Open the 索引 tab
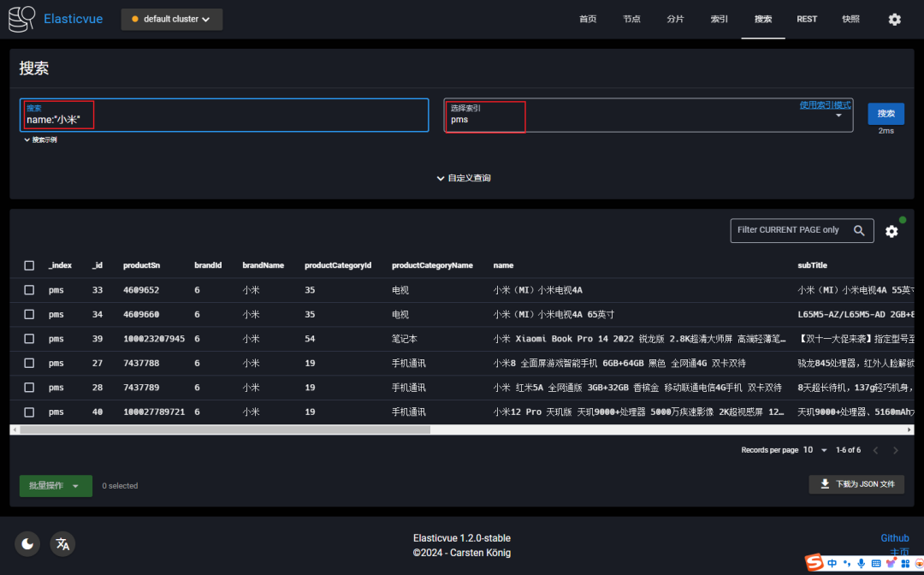The image size is (924, 575). pos(720,19)
